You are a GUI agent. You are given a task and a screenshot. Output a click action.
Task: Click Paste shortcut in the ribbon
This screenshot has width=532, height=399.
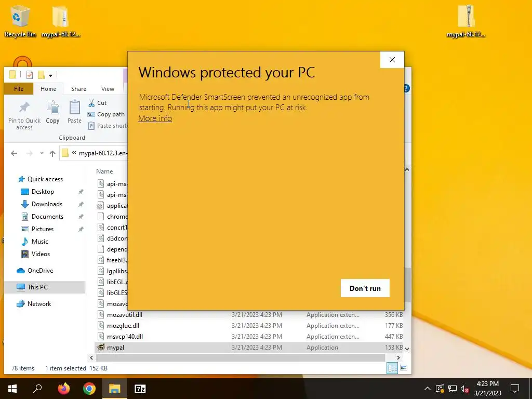[108, 126]
